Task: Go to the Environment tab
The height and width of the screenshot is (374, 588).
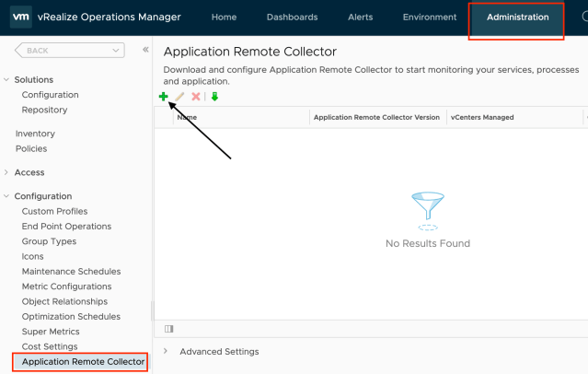Action: pyautogui.click(x=429, y=18)
